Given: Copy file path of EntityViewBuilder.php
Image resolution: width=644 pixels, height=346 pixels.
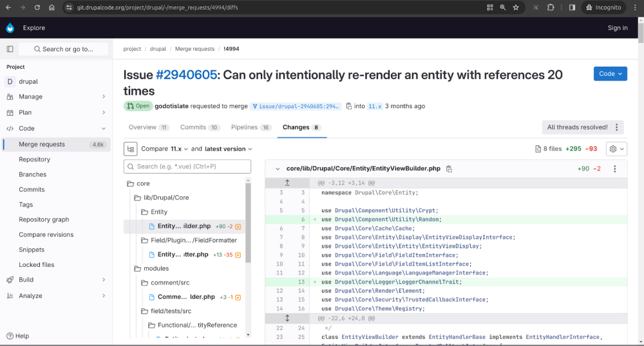Looking at the screenshot, I should [449, 169].
